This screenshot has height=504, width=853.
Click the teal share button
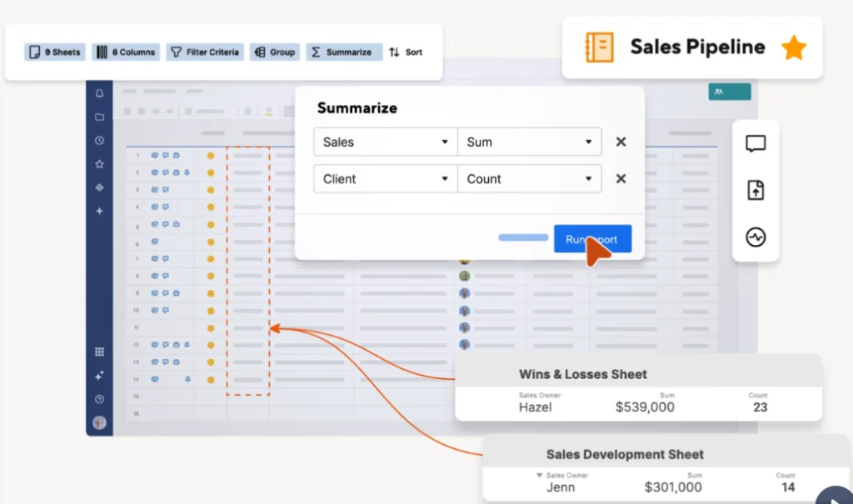[730, 92]
